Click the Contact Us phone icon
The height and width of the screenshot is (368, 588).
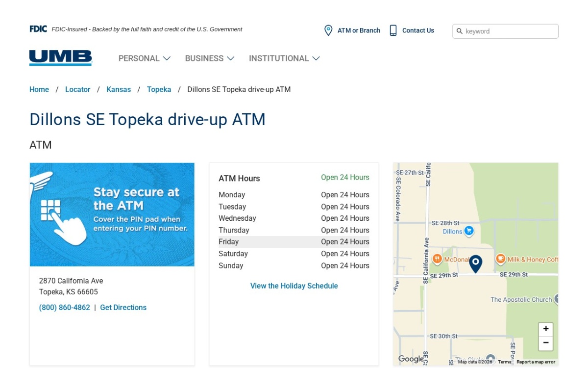coord(393,30)
